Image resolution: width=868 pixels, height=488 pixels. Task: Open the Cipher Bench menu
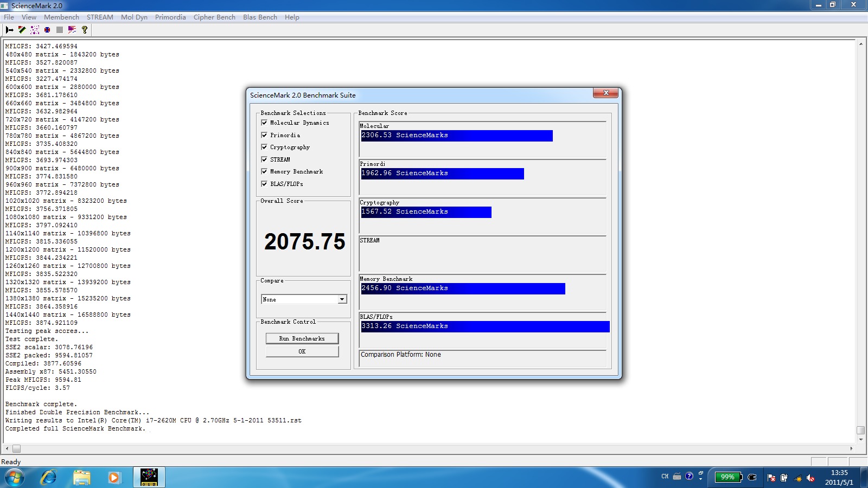[x=214, y=17]
